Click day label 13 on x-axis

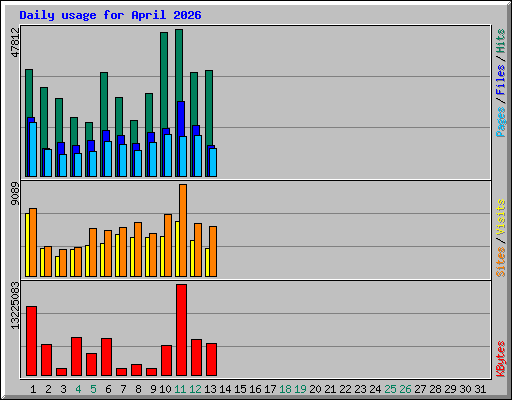tap(210, 389)
